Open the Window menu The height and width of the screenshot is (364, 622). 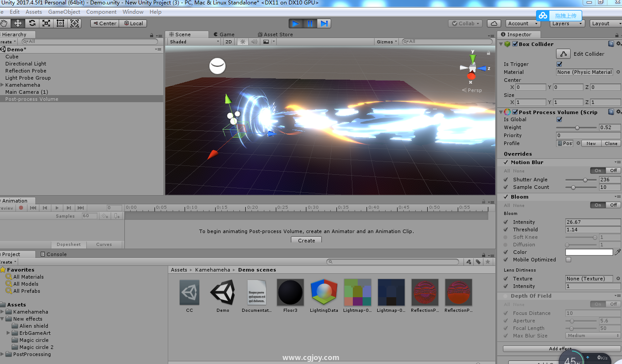coord(133,12)
